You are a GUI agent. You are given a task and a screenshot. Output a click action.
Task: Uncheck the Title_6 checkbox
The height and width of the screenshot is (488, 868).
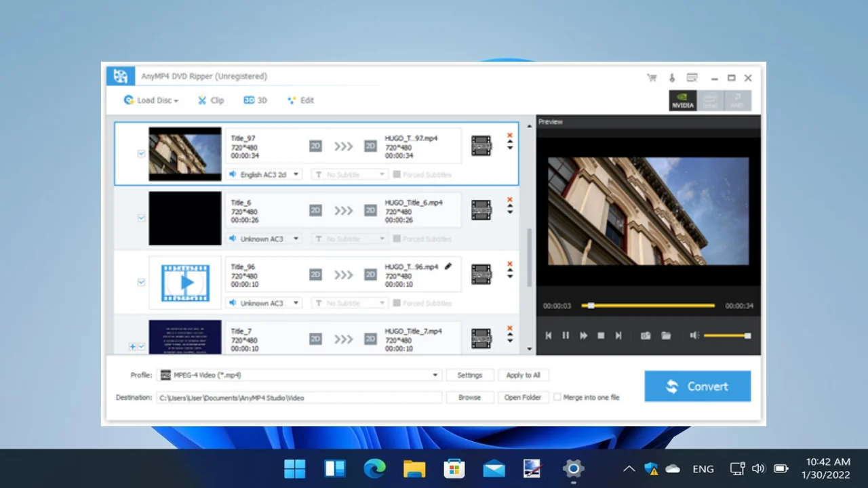coord(141,218)
